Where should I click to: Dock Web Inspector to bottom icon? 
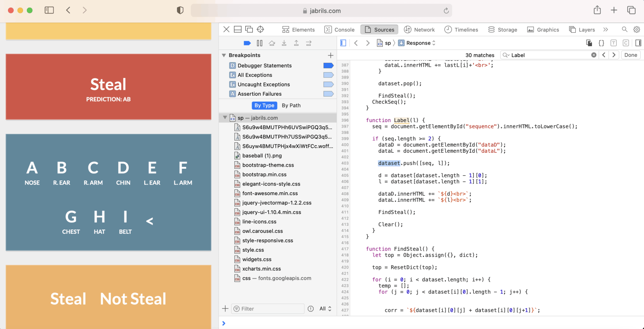pyautogui.click(x=237, y=29)
